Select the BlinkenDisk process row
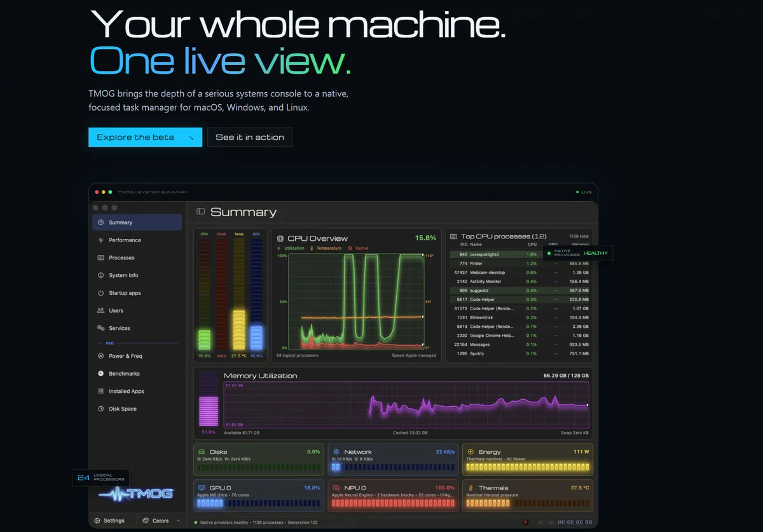 point(520,317)
